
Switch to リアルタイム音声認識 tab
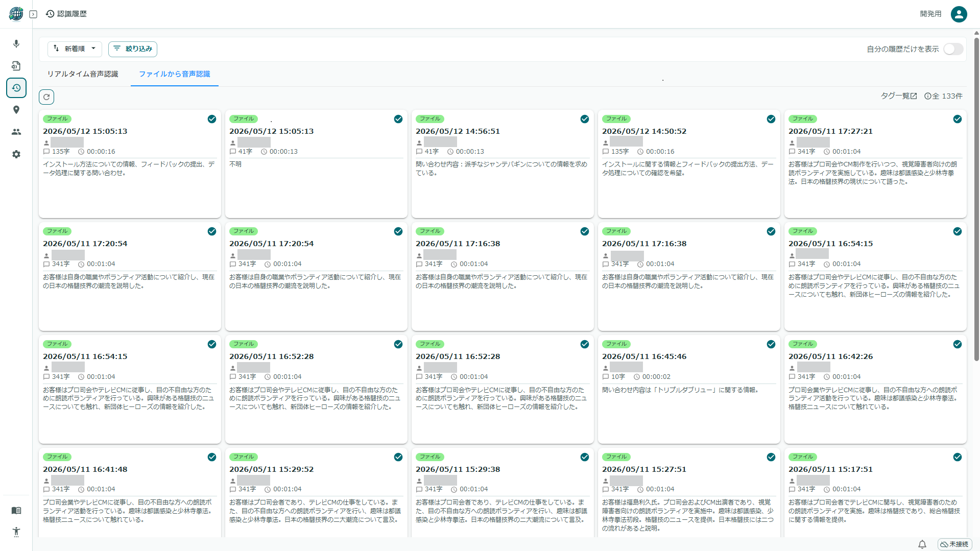83,74
